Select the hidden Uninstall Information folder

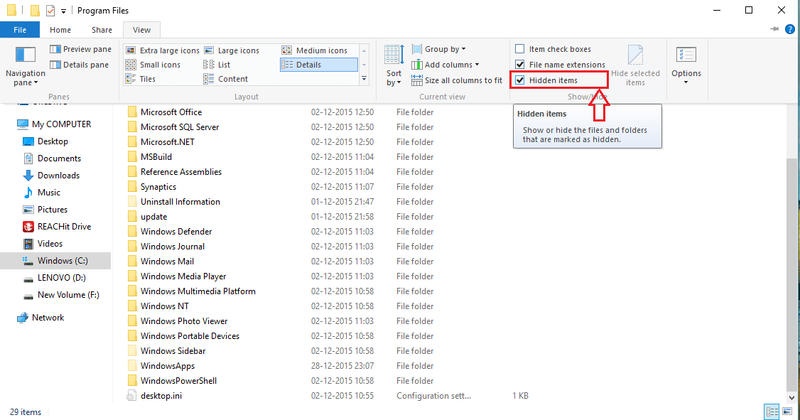point(180,202)
